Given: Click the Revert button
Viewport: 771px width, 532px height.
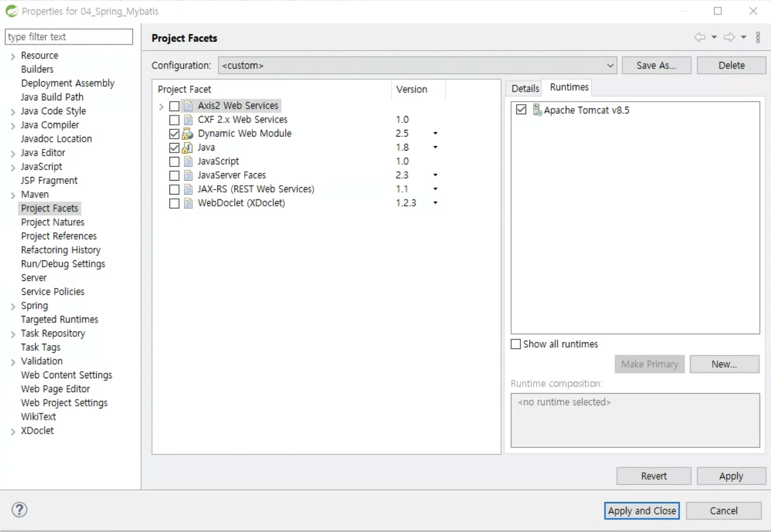Looking at the screenshot, I should (x=654, y=476).
